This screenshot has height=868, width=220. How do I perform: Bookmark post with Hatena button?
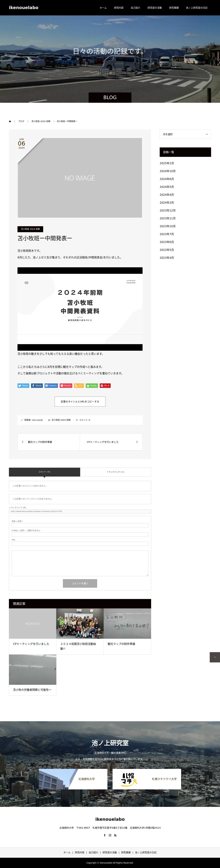coord(51,385)
